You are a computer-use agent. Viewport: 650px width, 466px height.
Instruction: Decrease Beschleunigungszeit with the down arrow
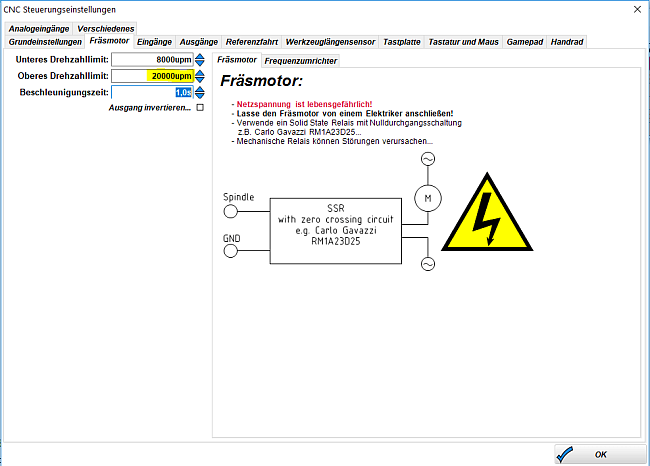200,96
